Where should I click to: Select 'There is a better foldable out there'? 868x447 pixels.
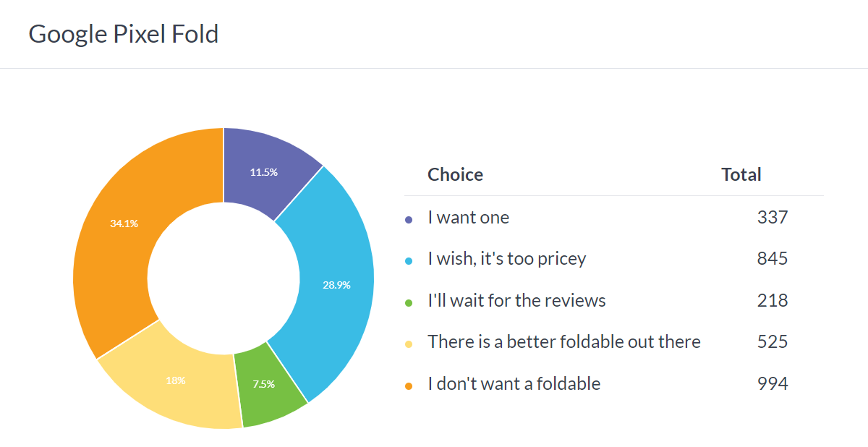click(564, 341)
